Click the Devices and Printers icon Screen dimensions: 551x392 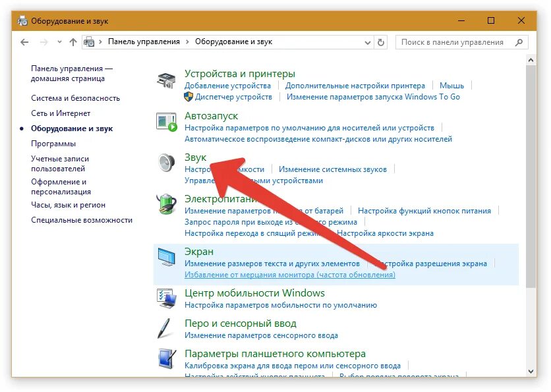coord(166,80)
